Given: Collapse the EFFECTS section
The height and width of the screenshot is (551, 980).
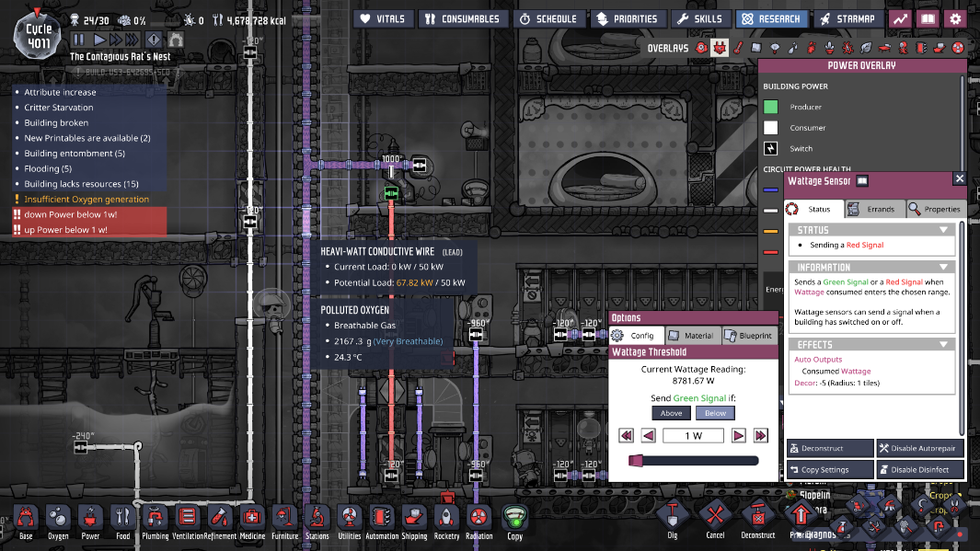Looking at the screenshot, I should (x=943, y=345).
